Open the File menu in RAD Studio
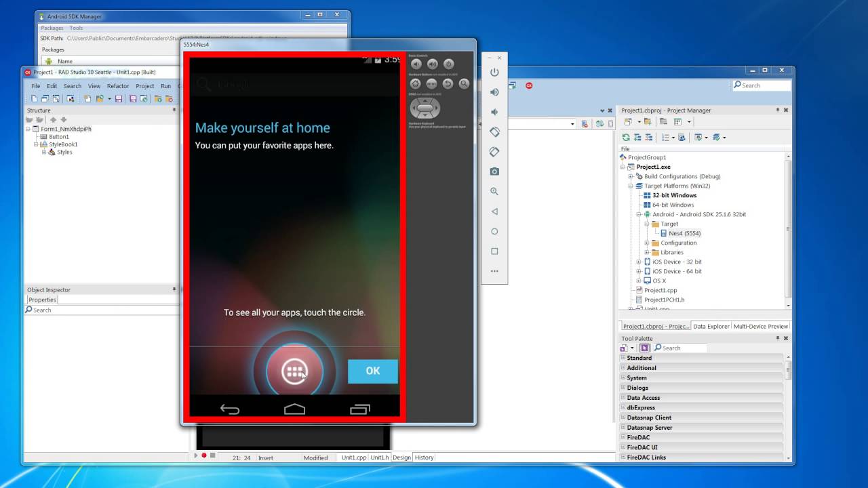The height and width of the screenshot is (488, 868). click(35, 86)
